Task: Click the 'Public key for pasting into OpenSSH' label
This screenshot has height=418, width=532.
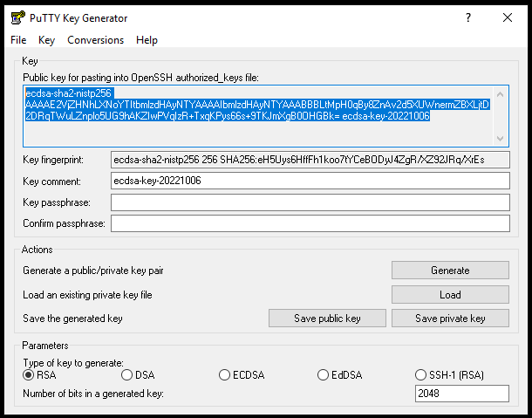Action: (x=140, y=78)
